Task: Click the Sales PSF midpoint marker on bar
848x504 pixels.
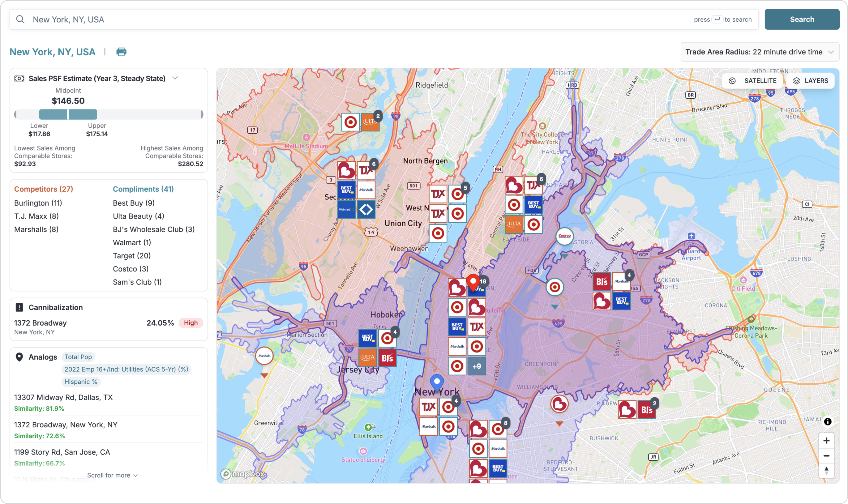Action: coord(68,114)
